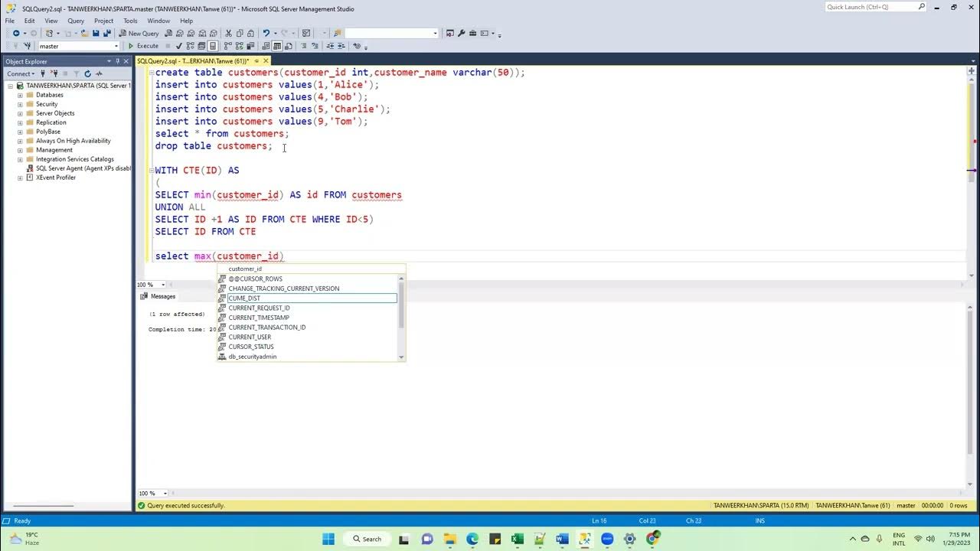This screenshot has height=551, width=980.
Task: Click the Quick Launch search box
Action: [x=876, y=7]
